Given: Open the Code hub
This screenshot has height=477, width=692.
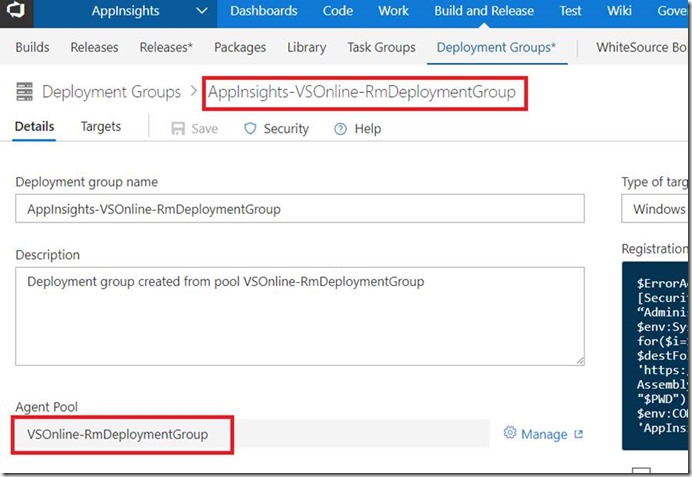Looking at the screenshot, I should [338, 11].
